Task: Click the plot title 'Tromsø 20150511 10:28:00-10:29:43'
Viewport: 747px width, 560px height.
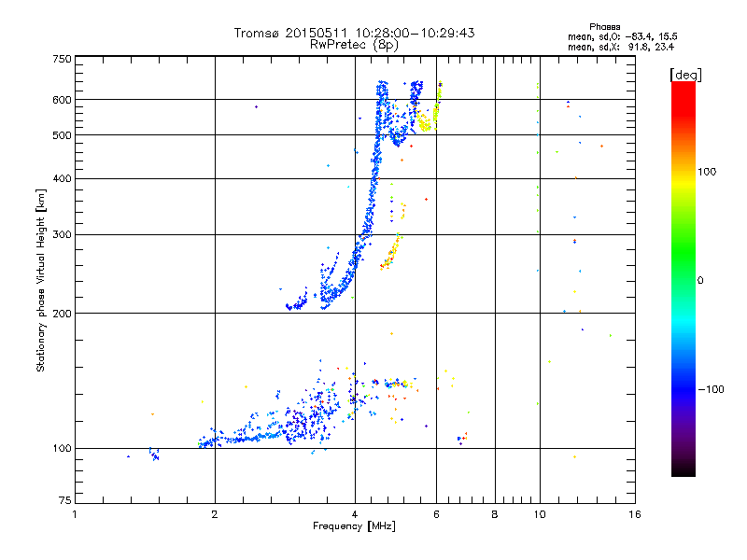Action: (x=354, y=33)
